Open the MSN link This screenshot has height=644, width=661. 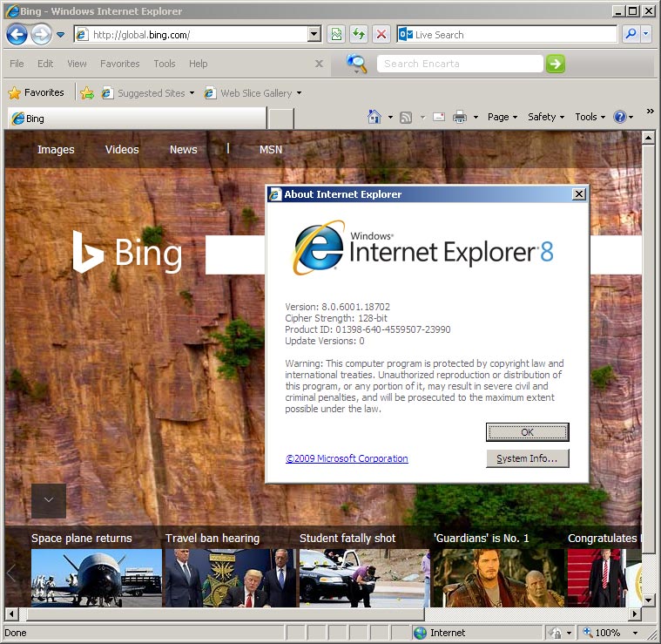pos(271,150)
